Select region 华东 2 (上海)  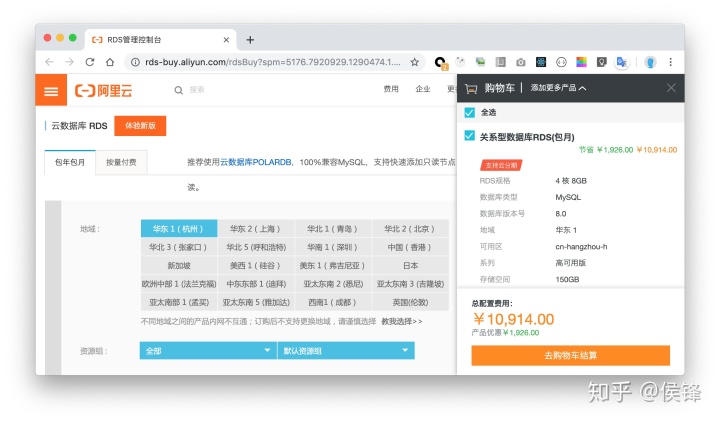click(x=256, y=229)
